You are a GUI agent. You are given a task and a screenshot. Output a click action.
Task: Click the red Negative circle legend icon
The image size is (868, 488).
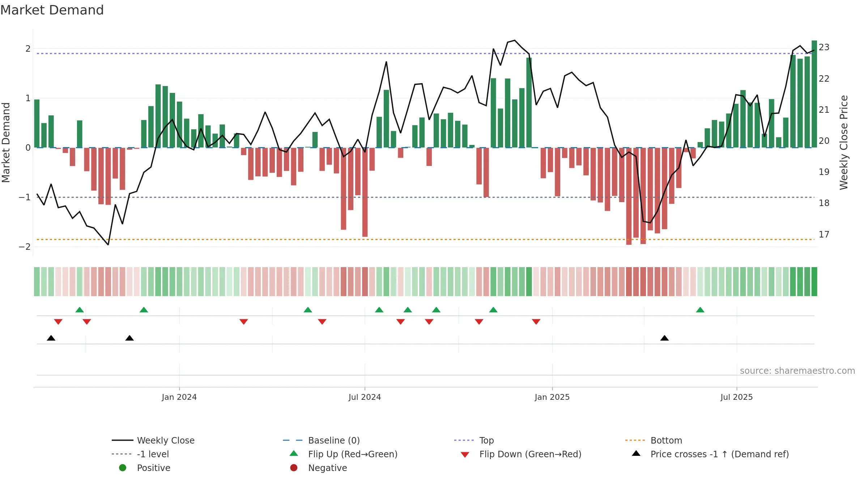(x=294, y=468)
